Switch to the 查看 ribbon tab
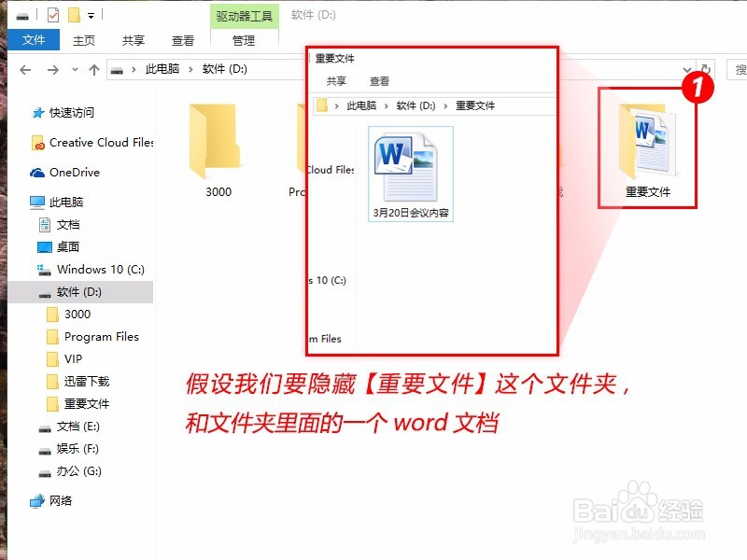Viewport: 747px width, 560px height. tap(183, 39)
